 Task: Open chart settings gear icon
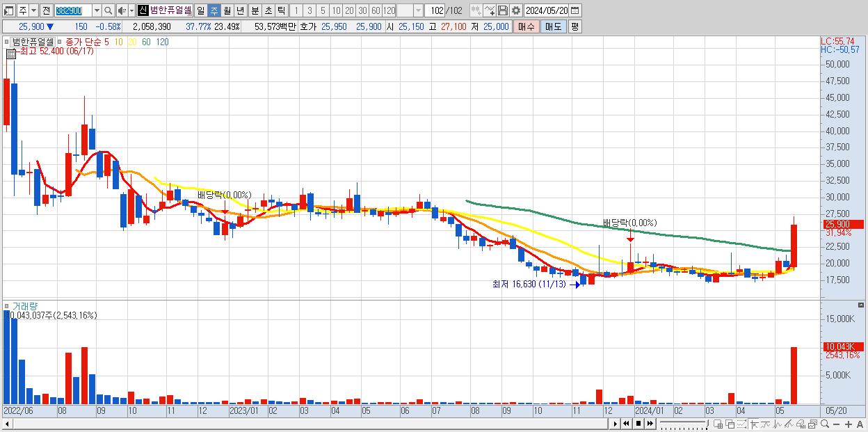coord(516,10)
